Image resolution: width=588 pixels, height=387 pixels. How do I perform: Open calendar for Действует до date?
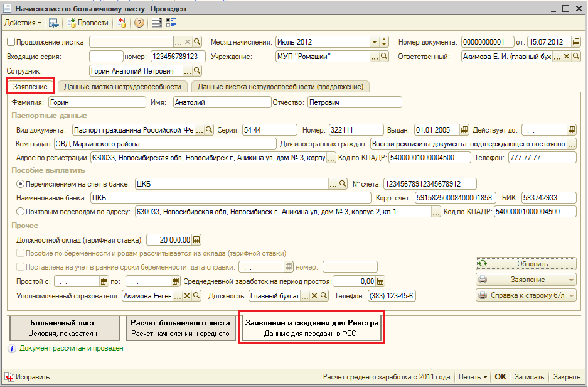click(572, 130)
